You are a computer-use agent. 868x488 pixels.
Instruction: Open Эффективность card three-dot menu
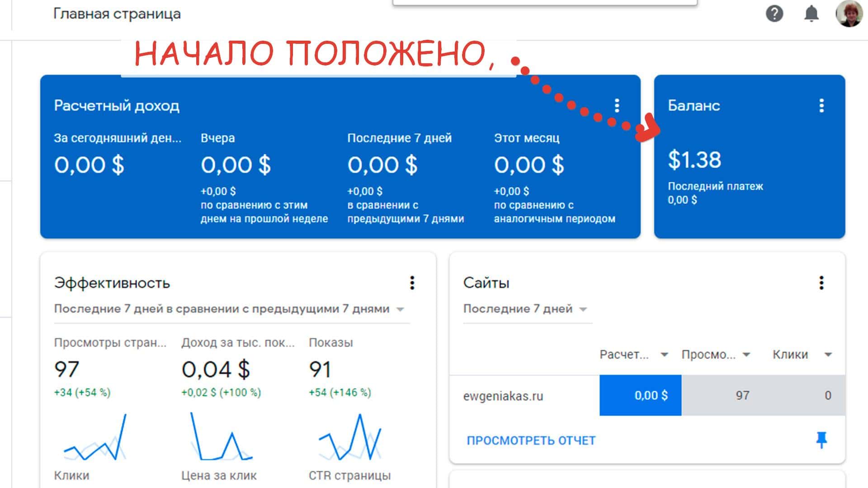point(412,283)
